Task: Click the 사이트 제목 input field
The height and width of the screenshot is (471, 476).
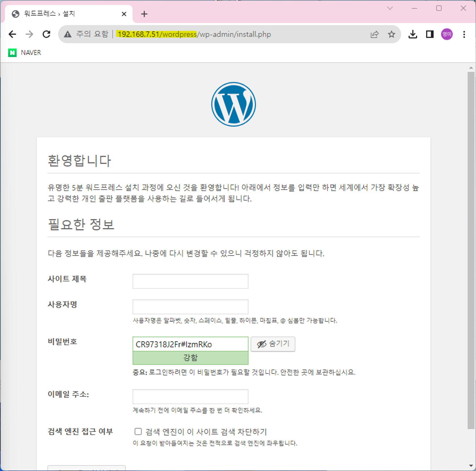Action: click(190, 281)
